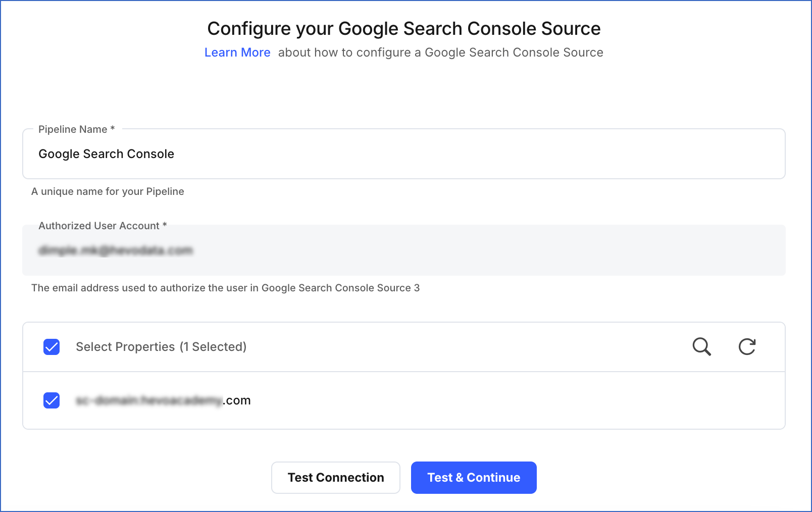Open the Learn More link

[x=237, y=52]
